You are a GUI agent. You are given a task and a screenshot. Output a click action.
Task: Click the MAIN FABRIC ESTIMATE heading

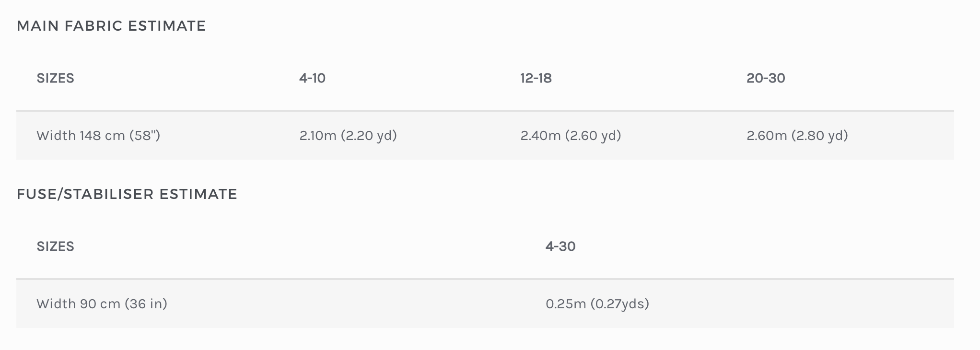click(x=111, y=26)
